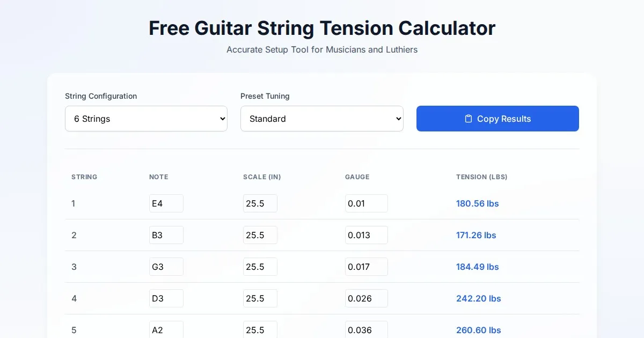Edit scale length for string 1
This screenshot has height=338, width=644.
pyautogui.click(x=260, y=203)
